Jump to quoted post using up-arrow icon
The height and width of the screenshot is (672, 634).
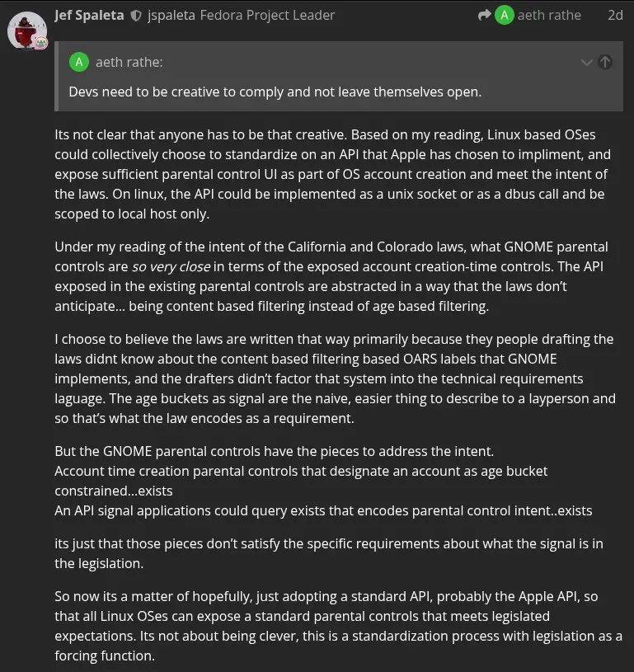point(605,63)
